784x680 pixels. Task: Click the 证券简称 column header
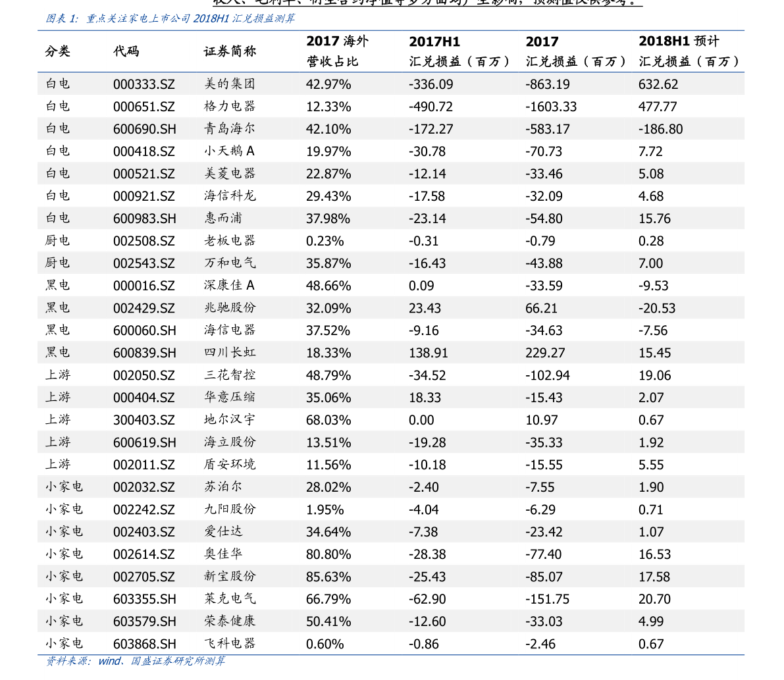(230, 51)
